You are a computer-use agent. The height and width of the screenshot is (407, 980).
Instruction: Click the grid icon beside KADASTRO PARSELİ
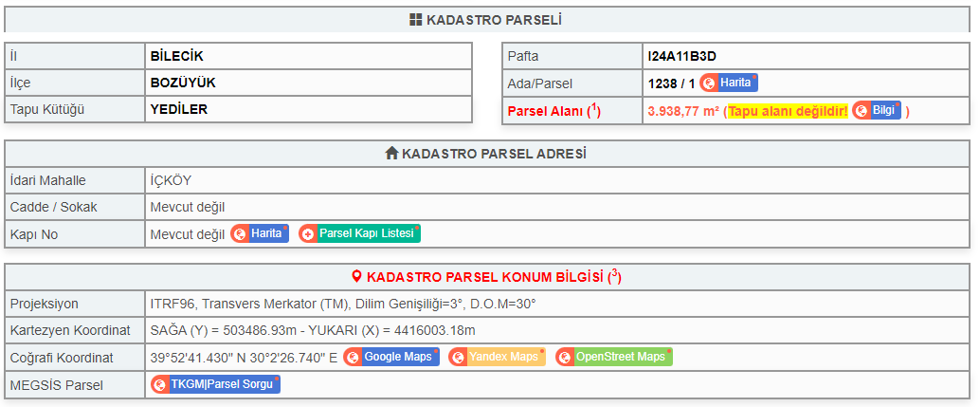416,20
